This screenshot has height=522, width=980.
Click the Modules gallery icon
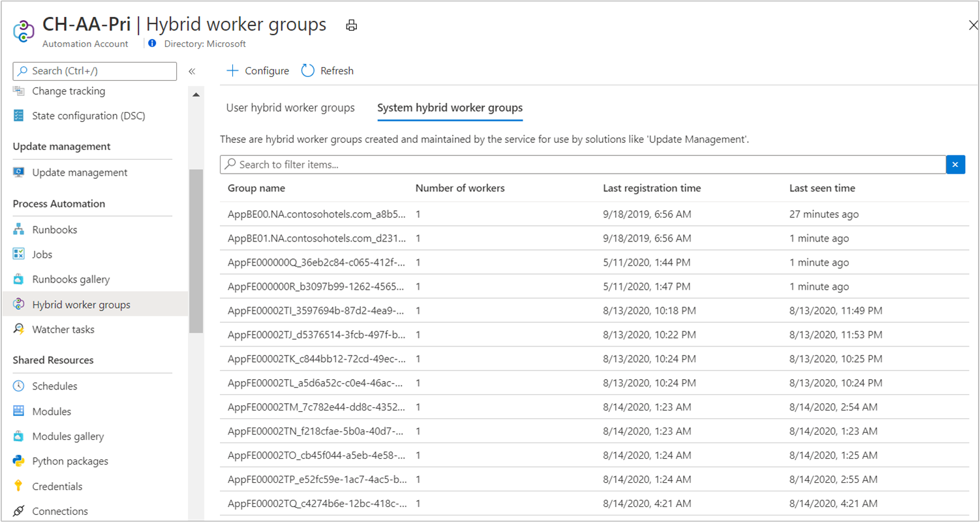[x=19, y=437]
